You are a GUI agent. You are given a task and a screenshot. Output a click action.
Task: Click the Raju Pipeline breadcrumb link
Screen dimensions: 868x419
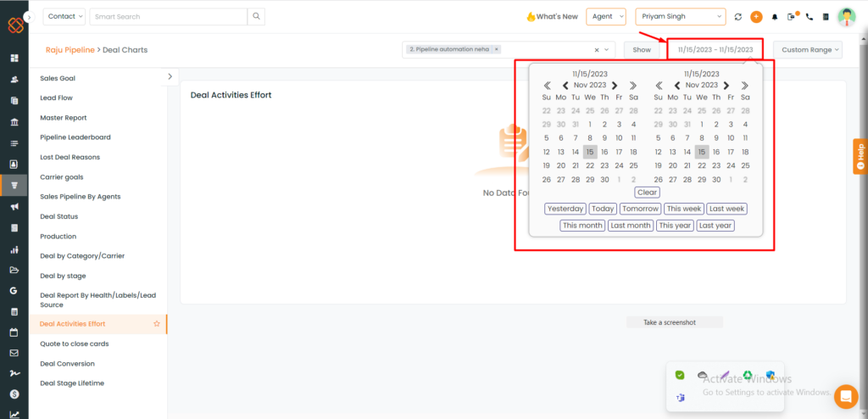pyautogui.click(x=70, y=50)
